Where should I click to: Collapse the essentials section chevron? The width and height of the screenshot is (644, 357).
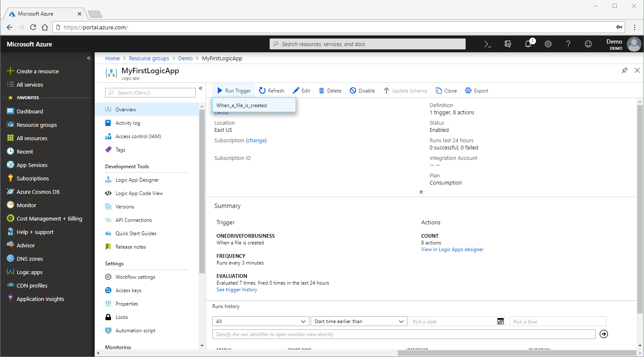(x=421, y=192)
